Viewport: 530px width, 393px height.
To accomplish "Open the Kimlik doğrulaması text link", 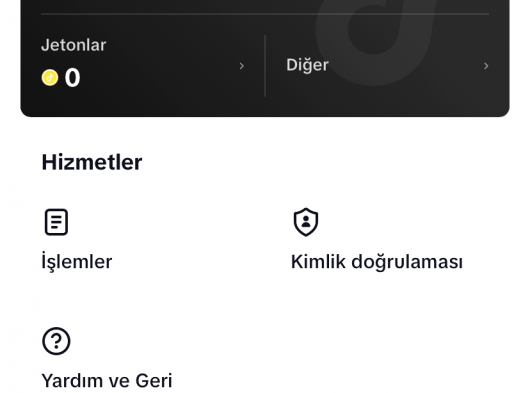I will point(377,262).
